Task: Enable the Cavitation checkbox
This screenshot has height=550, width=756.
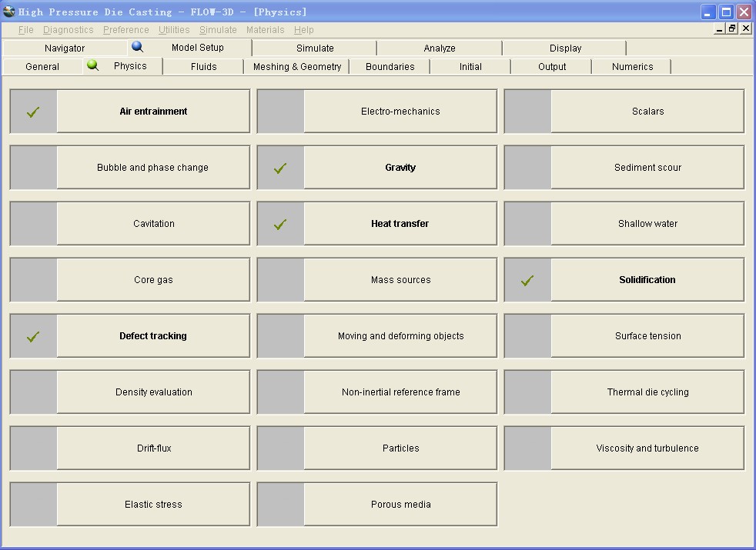Action: [33, 224]
